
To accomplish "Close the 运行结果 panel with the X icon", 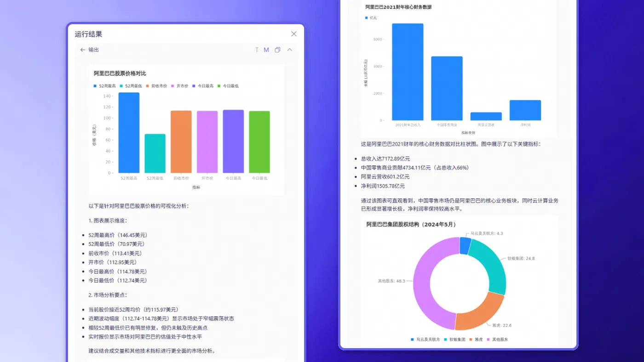I will (x=294, y=34).
